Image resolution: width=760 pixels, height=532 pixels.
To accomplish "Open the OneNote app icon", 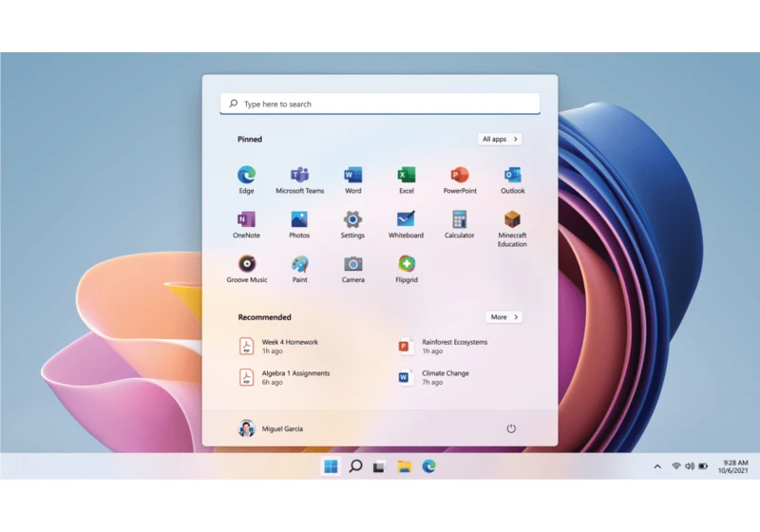I will point(246,219).
